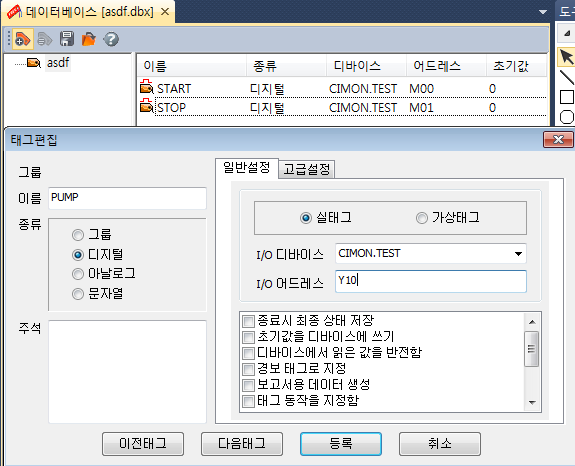Activate the 데이터베이스 [asdf.dbx] document tab

(x=88, y=12)
